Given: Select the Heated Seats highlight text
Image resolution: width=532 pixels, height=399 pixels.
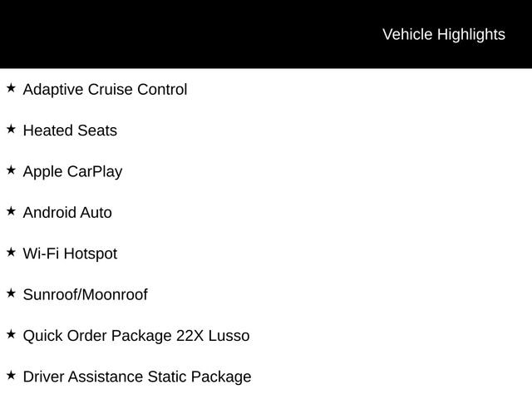Looking at the screenshot, I should pos(70,131).
